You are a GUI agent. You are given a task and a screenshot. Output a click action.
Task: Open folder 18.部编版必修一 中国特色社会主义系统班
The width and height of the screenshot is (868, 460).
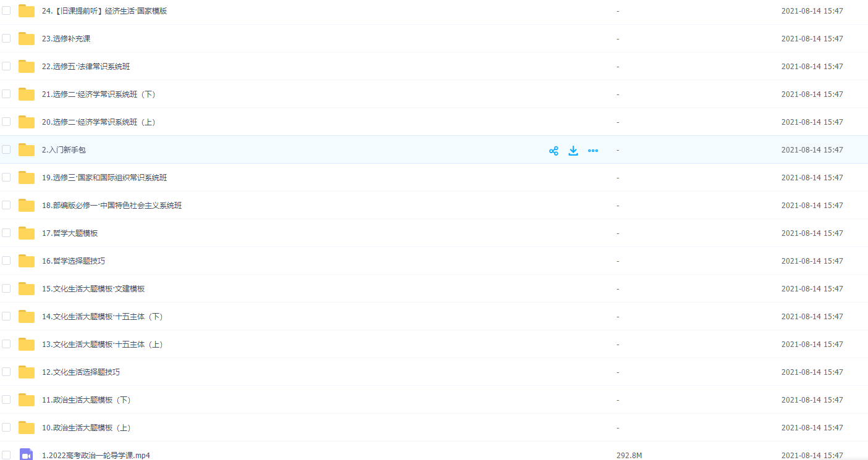click(x=112, y=206)
